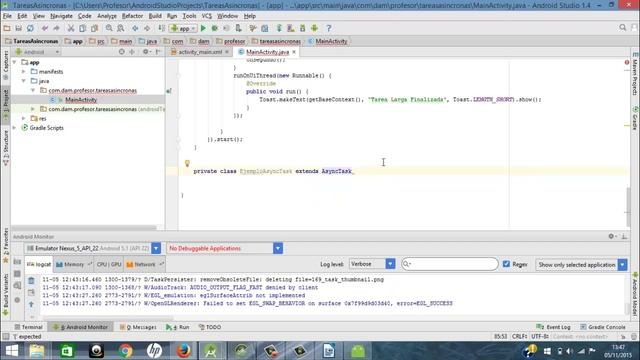
Task: Click the Copy toolbar icon
Action: [82, 28]
